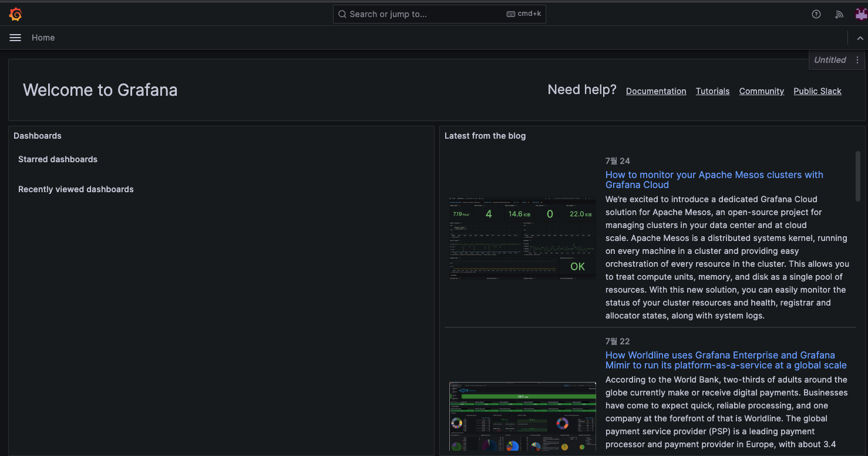Click the Welcome to Grafana heading

[x=100, y=90]
